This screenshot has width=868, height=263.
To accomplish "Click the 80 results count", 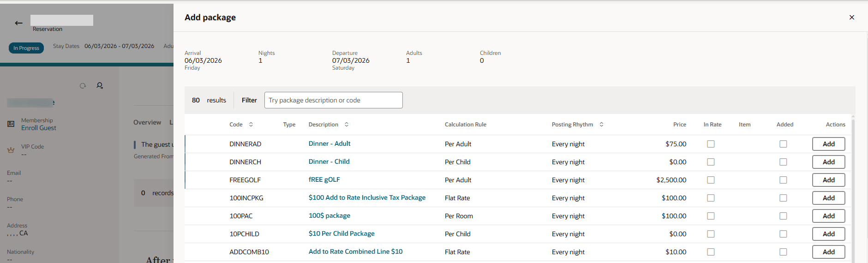I will [x=209, y=100].
